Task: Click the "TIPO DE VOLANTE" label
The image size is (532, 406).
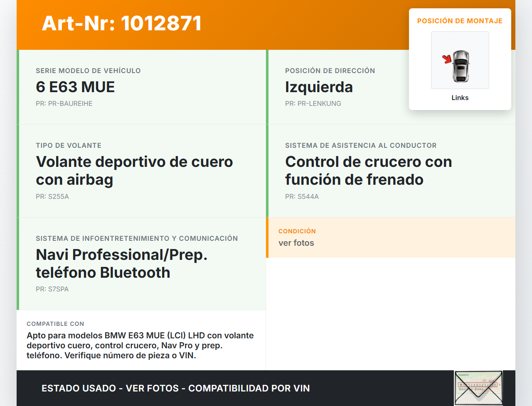Action: point(69,145)
